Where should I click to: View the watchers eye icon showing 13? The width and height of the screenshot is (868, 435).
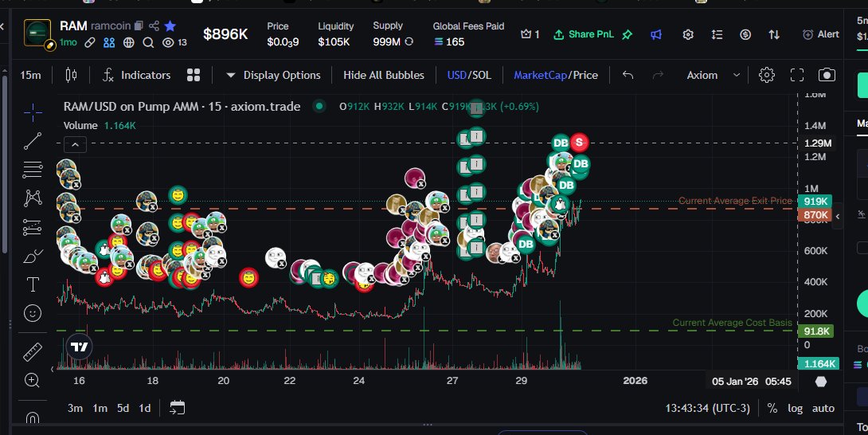(x=168, y=42)
